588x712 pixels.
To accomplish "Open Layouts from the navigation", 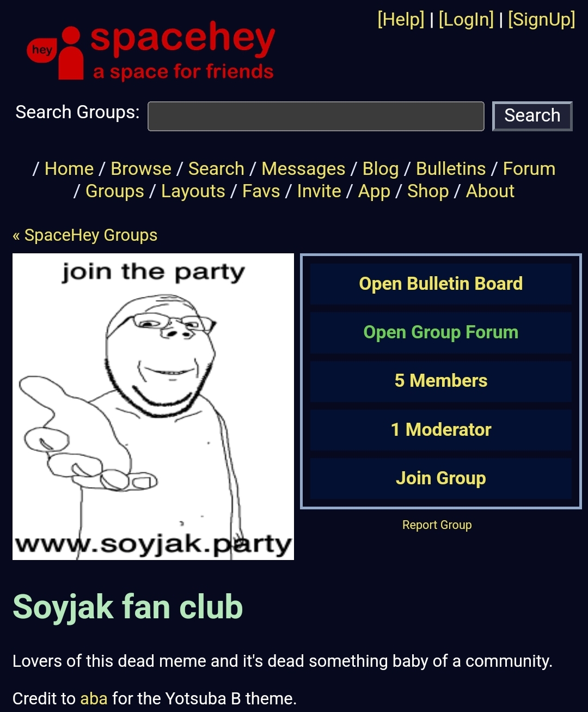I will 193,191.
